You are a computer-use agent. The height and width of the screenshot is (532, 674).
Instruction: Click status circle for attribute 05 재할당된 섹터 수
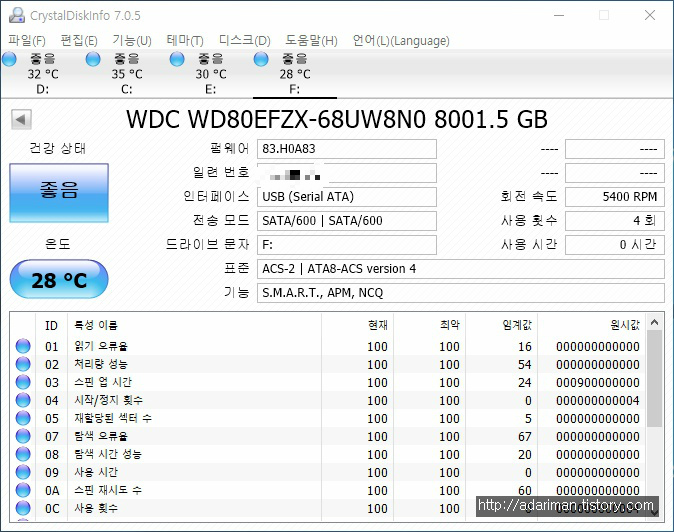[x=23, y=418]
